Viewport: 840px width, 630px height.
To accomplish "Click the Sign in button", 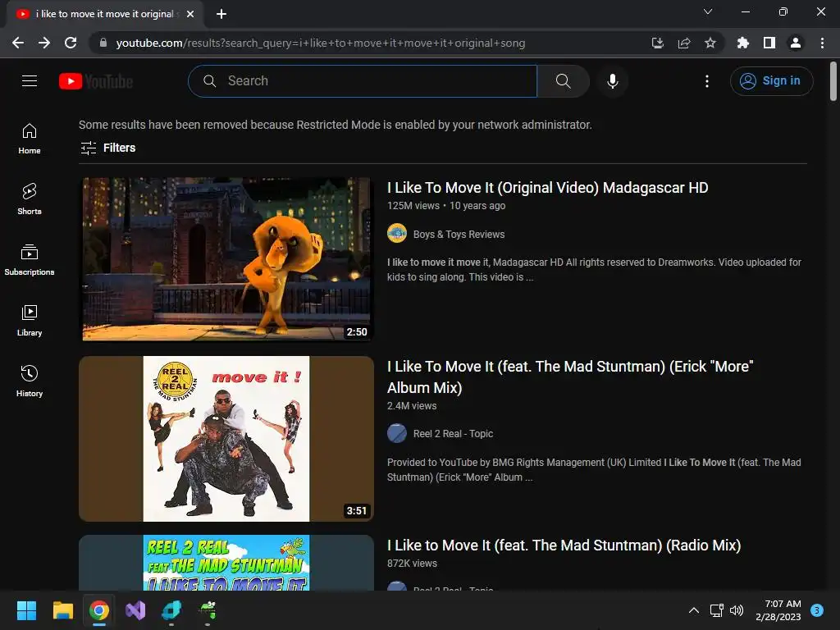I will tap(771, 81).
